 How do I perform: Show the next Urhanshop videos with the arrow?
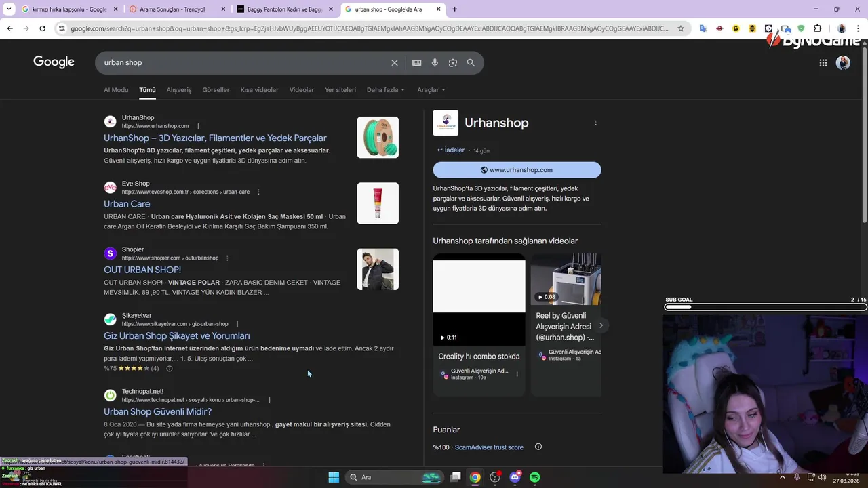click(x=600, y=325)
